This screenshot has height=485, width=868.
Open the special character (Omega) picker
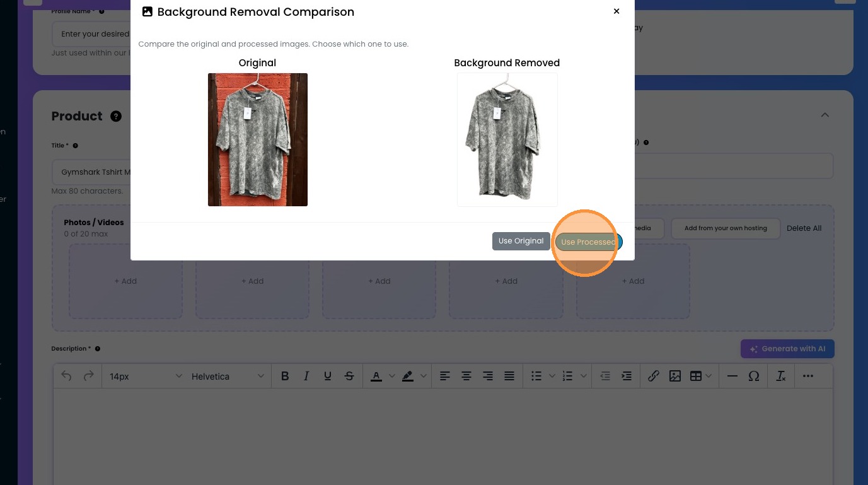pos(754,376)
